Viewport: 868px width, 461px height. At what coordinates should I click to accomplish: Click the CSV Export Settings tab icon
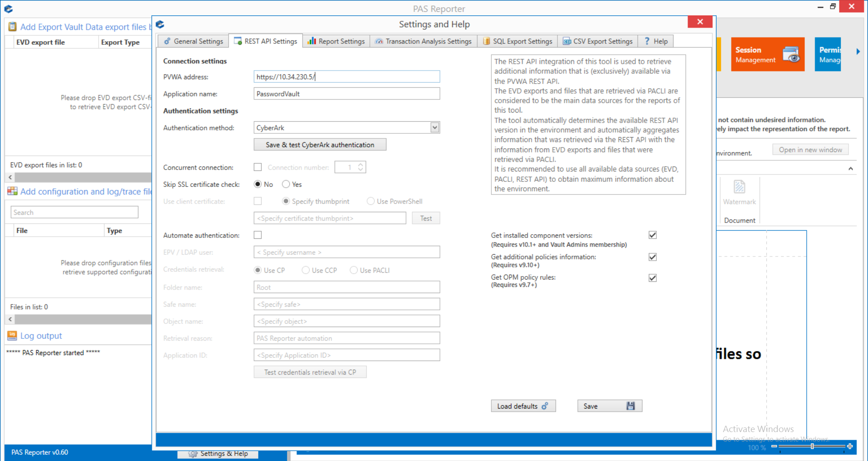[x=567, y=41]
